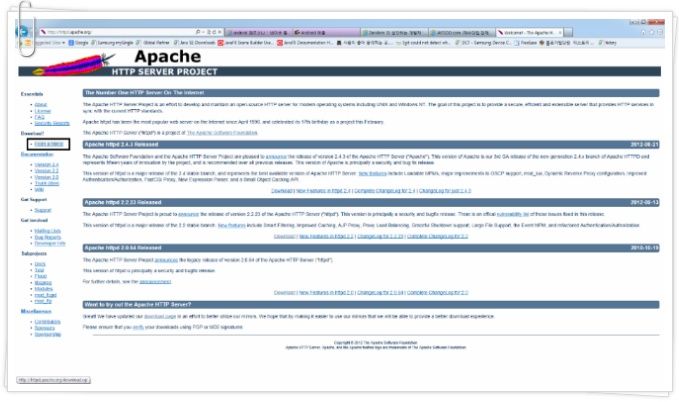The width and height of the screenshot is (679, 402).
Task: Open the Java SE Download bookmark
Action: click(194, 43)
